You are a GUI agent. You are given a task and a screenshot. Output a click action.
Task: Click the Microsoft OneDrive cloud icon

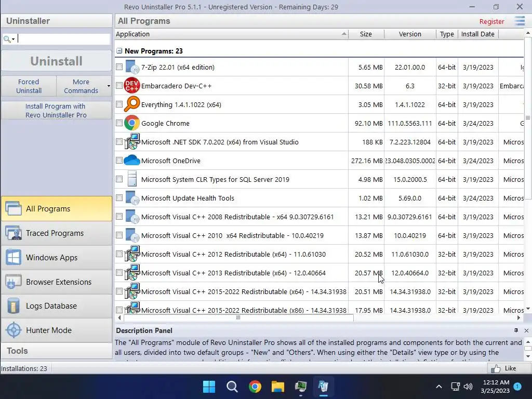(131, 160)
